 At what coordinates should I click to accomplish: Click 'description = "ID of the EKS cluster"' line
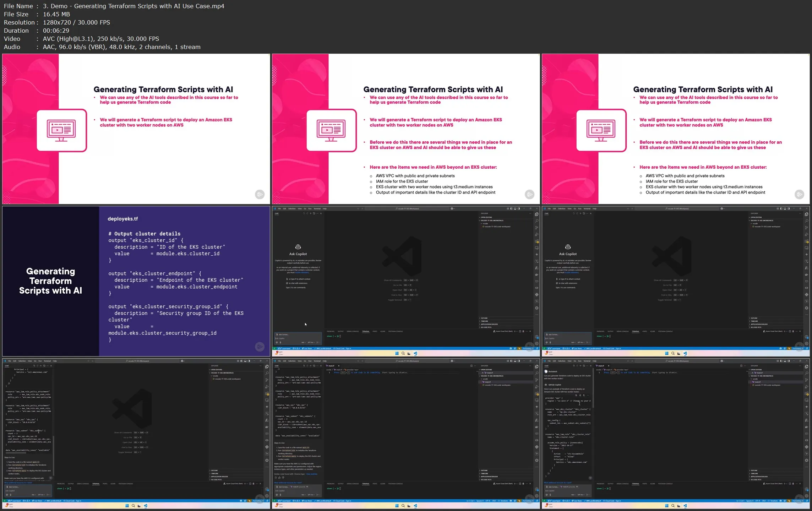pos(170,247)
